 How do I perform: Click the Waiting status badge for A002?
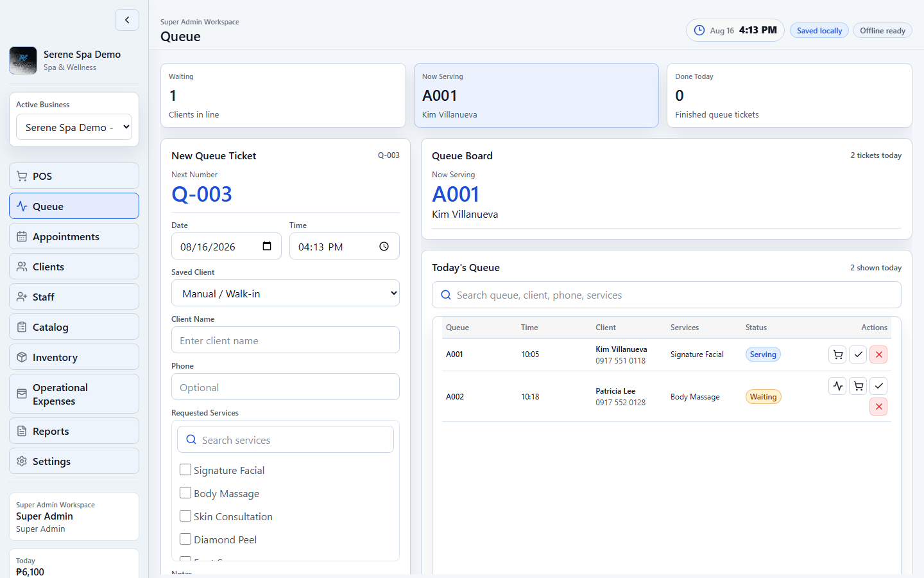click(764, 397)
